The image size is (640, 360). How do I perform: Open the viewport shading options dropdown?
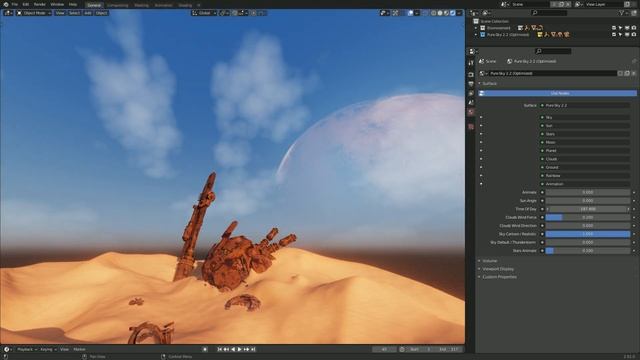pos(459,13)
